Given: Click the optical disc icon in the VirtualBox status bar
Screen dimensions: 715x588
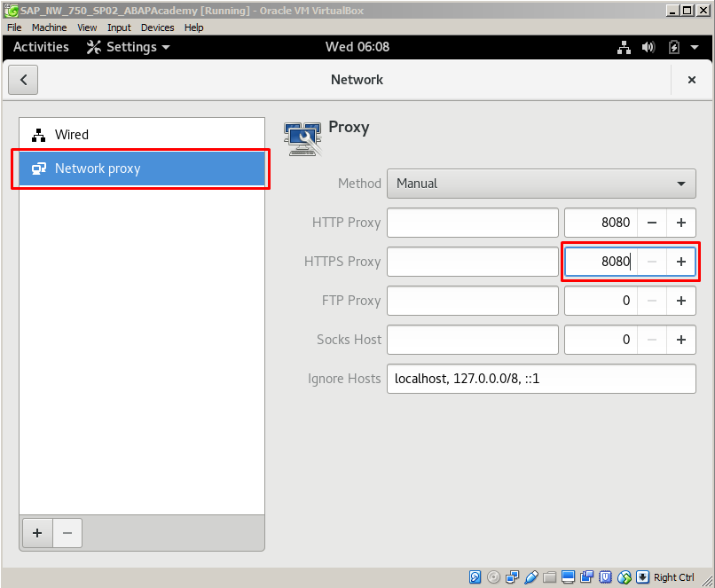Looking at the screenshot, I should pos(493,577).
